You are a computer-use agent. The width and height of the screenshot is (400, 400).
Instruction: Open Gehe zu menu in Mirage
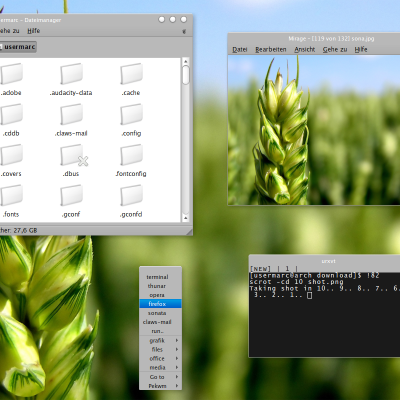point(335,49)
